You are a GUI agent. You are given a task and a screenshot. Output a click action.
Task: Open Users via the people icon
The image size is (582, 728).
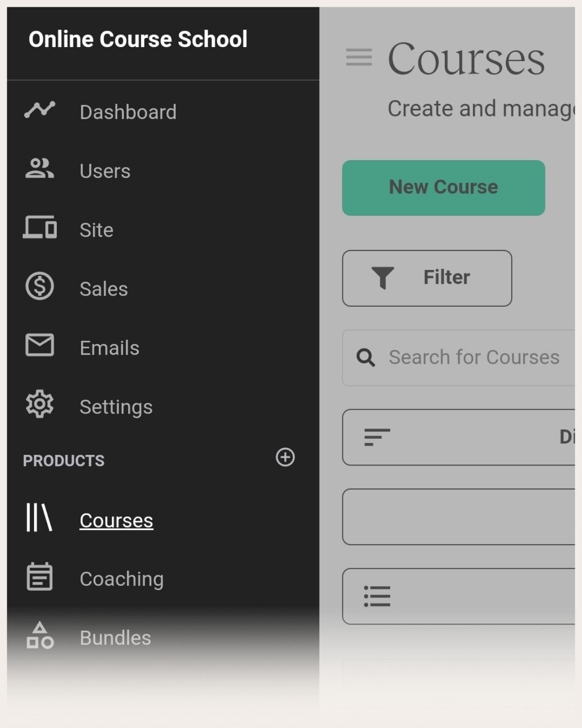[39, 168]
